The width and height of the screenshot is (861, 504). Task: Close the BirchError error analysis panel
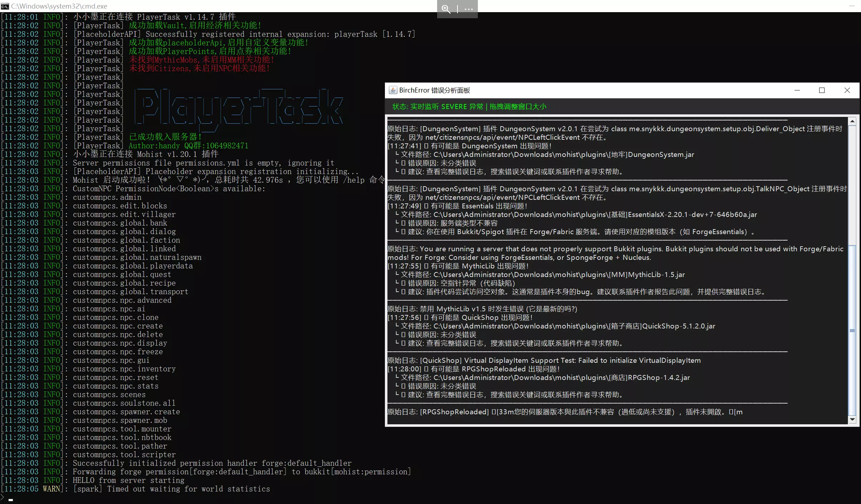pos(847,90)
